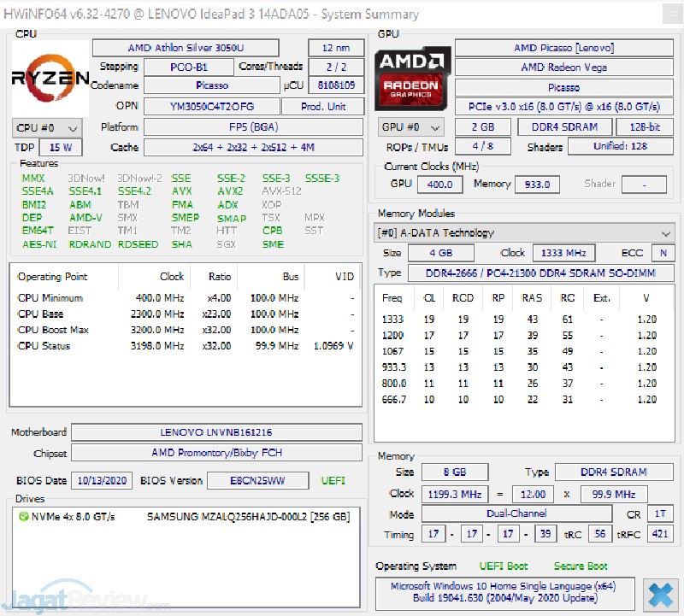Click the Dual-Channel memory mode field
Viewport: 684px width, 616px height.
point(516,513)
